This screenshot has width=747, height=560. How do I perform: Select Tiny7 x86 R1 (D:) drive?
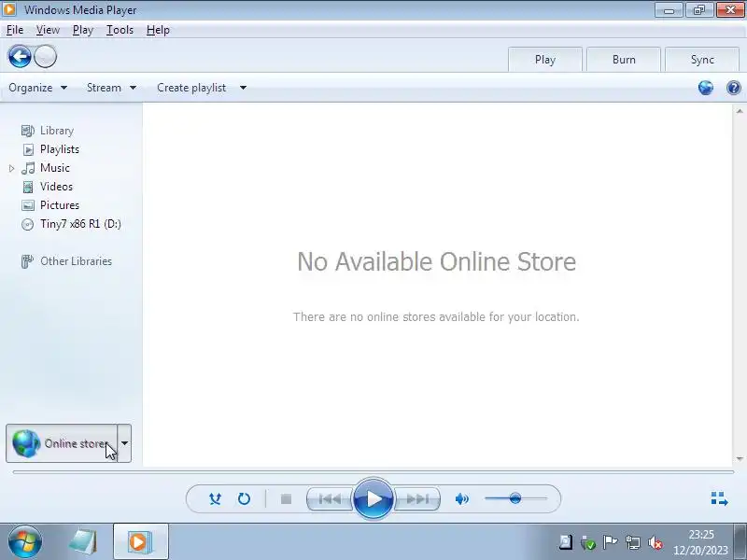80,224
